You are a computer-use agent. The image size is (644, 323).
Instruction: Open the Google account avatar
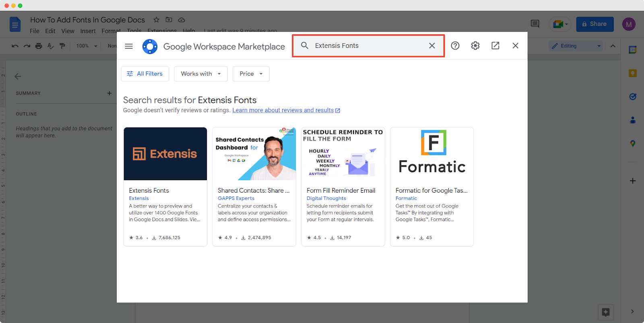point(629,24)
